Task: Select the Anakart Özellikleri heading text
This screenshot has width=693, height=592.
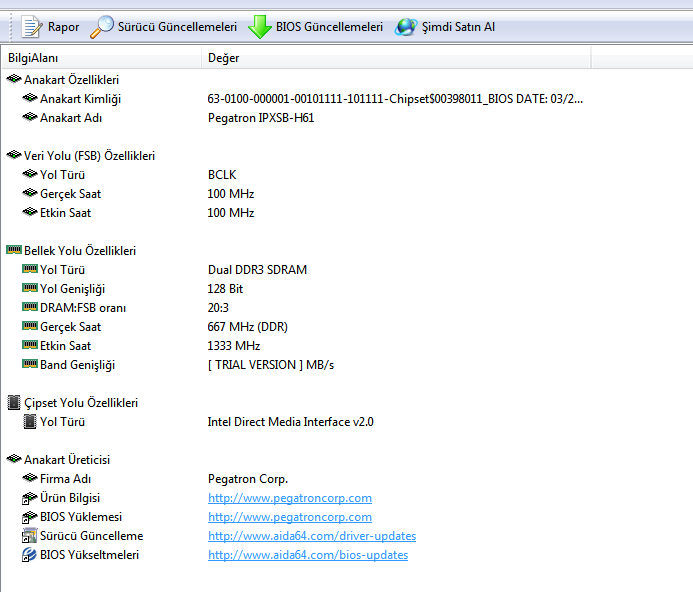Action: tap(72, 80)
